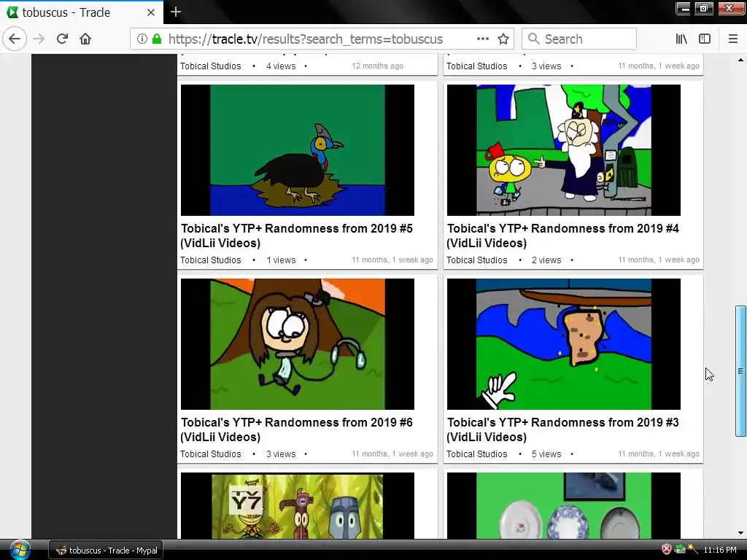Image resolution: width=747 pixels, height=560 pixels.
Task: Click the 11:16 PM system clock
Action: tap(720, 550)
